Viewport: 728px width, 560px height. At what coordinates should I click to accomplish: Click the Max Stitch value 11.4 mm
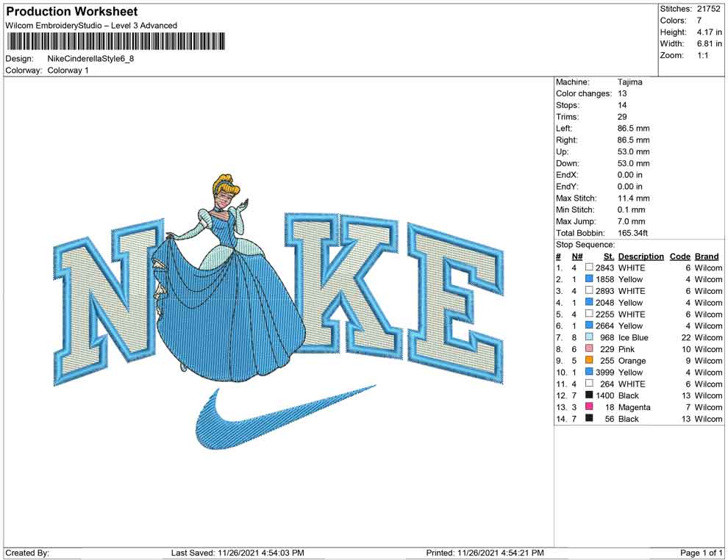pos(633,198)
